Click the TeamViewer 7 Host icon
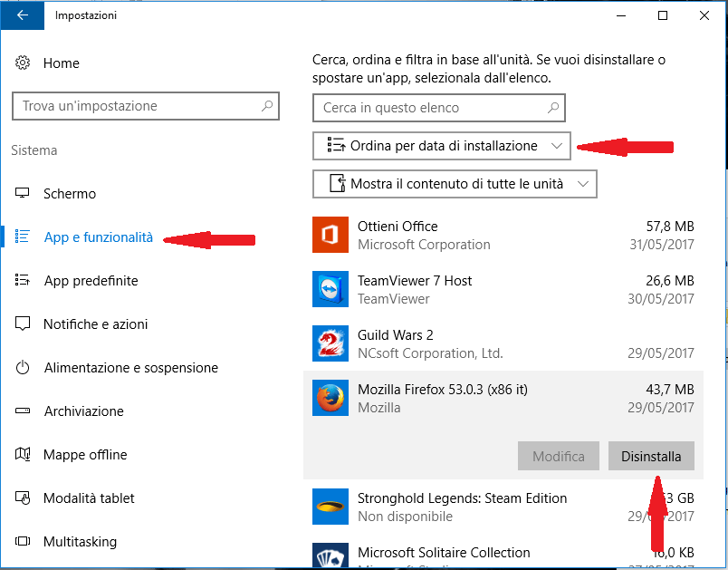Screen dimensions: 728x570 point(330,290)
